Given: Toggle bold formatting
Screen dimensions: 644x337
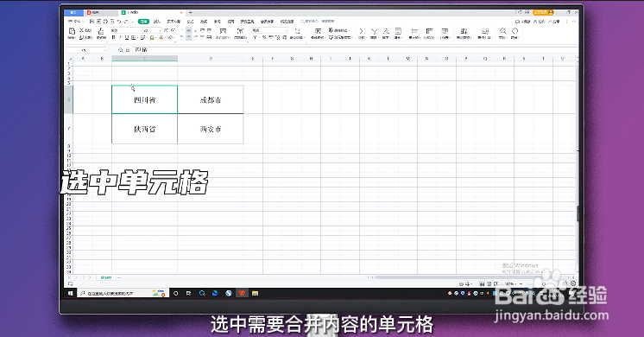Looking at the screenshot, I should click(x=114, y=37).
